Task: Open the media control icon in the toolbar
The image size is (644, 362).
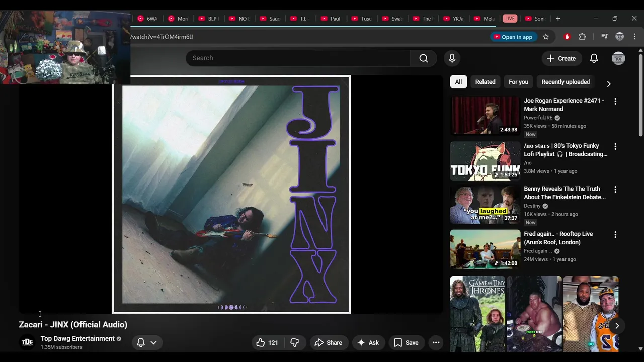Action: [x=604, y=37]
